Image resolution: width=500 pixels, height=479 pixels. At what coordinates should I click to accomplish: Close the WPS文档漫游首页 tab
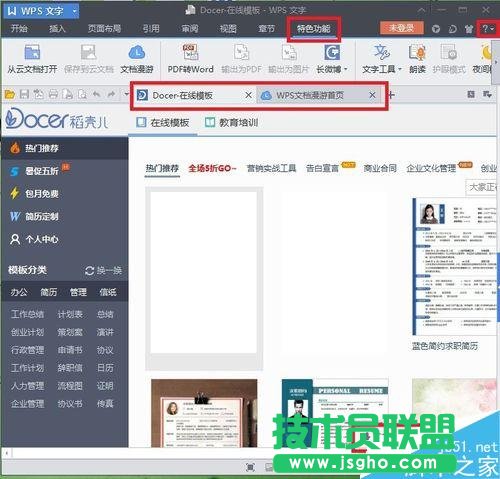coord(372,95)
